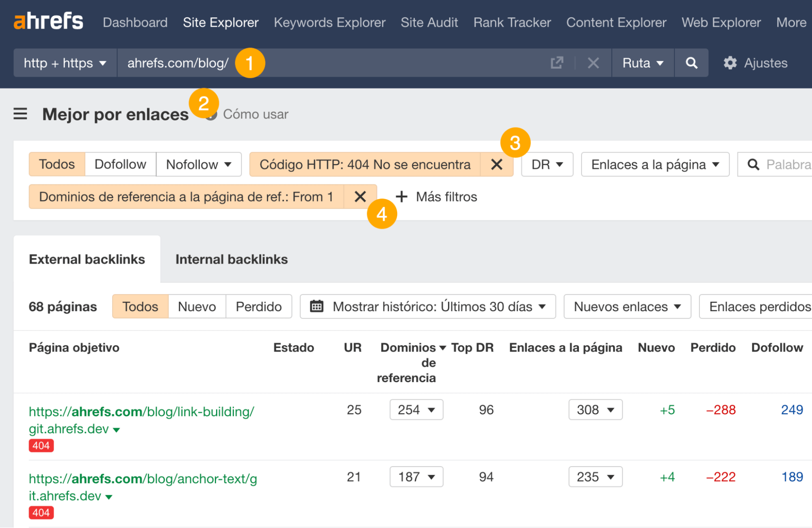Click the magnifier in the Palabra keyword filter
Image resolution: width=812 pixels, height=528 pixels.
(x=754, y=164)
